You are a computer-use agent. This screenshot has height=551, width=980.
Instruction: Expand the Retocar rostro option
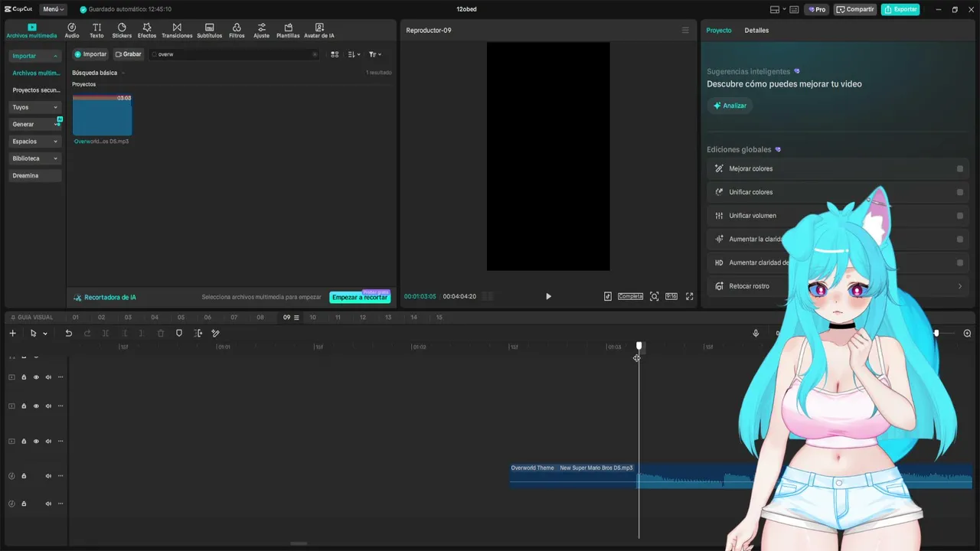coord(960,286)
